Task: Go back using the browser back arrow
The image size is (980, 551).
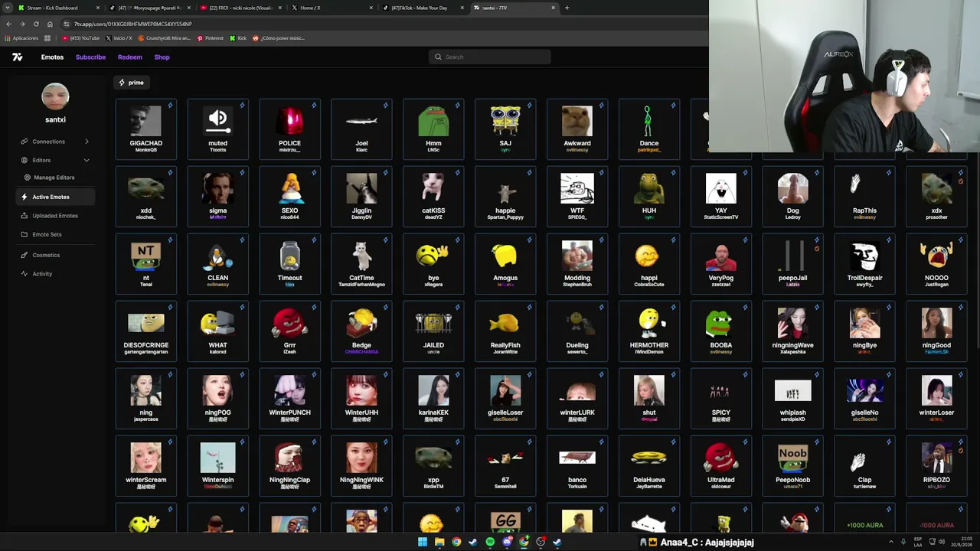Action: [8, 24]
